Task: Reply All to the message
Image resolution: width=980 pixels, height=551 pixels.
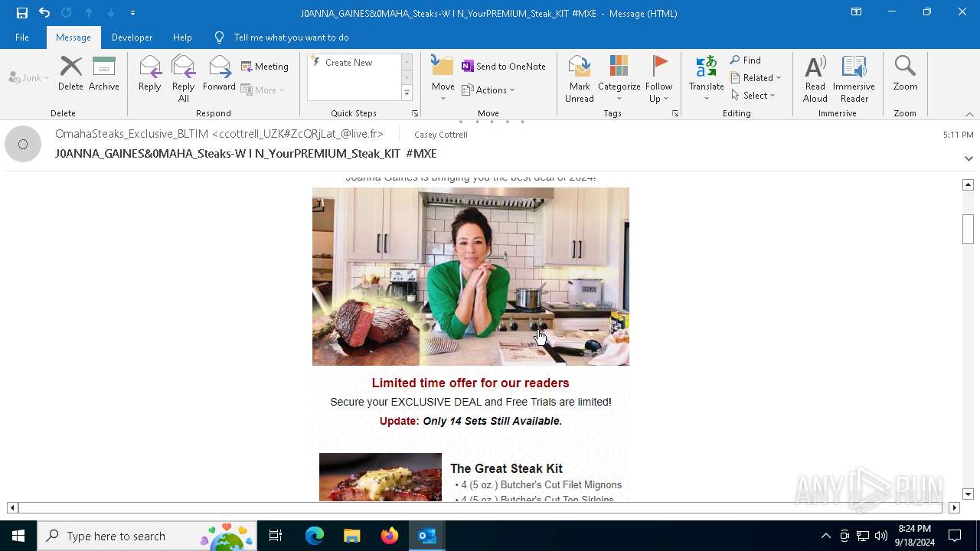Action: pos(184,79)
